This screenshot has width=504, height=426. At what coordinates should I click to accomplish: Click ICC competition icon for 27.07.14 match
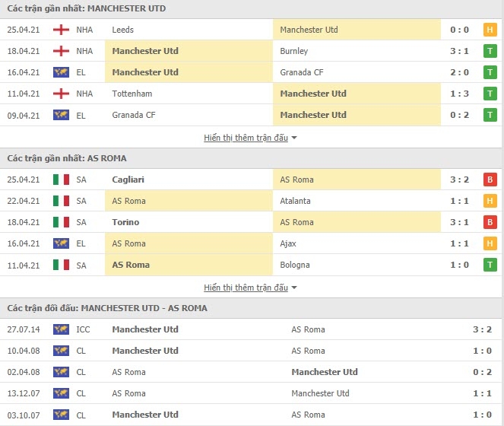[x=61, y=329]
